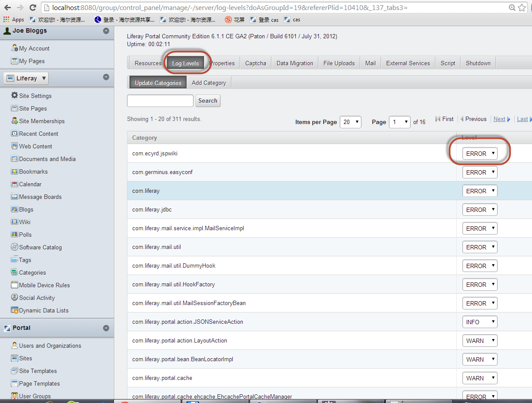Click the Mobile Device Rules icon
Image resolution: width=532 pixels, height=403 pixels.
pos(15,285)
